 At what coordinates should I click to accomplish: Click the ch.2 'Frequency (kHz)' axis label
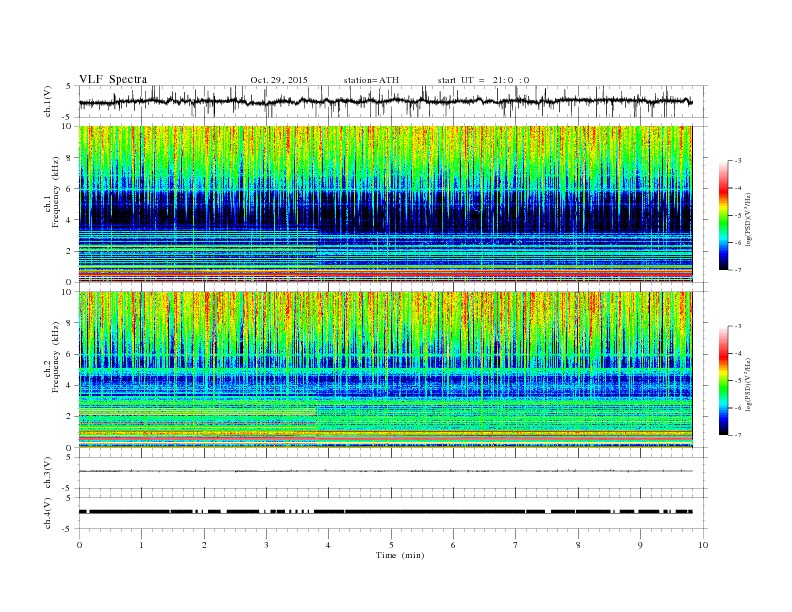tap(56, 356)
